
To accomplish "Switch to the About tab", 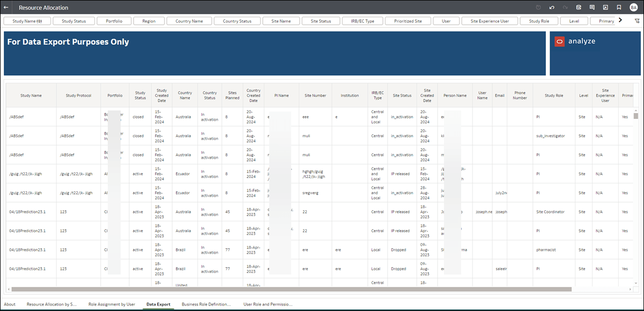I will coord(10,303).
